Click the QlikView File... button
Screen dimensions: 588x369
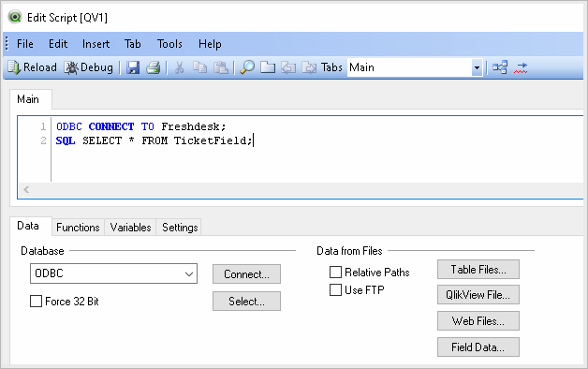[x=478, y=295]
